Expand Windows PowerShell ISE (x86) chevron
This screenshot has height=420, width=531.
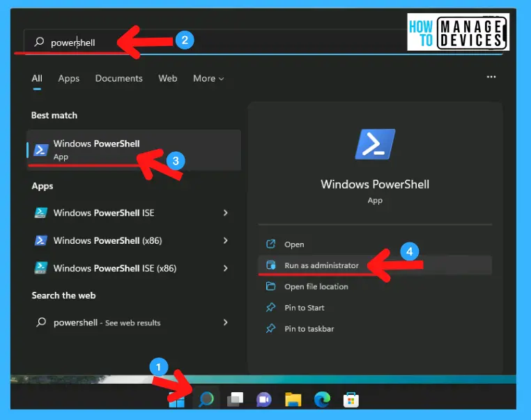click(226, 268)
